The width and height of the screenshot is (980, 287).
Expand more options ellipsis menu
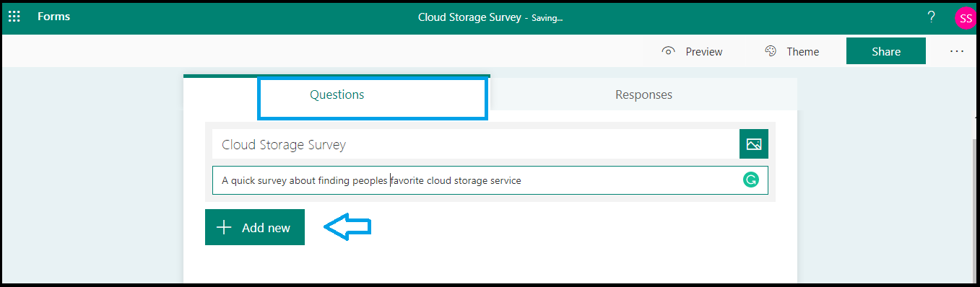pos(957,51)
